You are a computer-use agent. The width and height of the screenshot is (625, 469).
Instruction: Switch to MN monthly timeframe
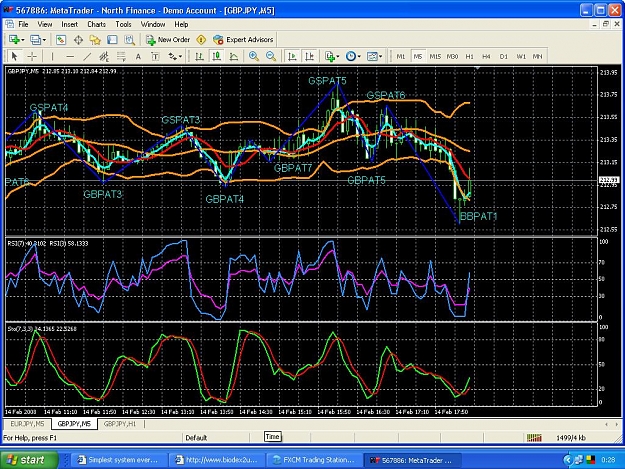click(538, 56)
